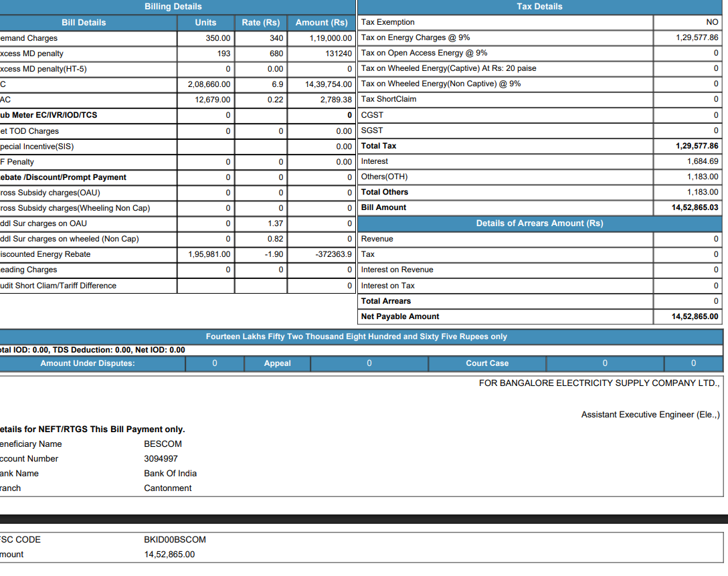Select the NEFT payment amount 14,52,865.00
This screenshot has height=576, width=728.
(169, 554)
